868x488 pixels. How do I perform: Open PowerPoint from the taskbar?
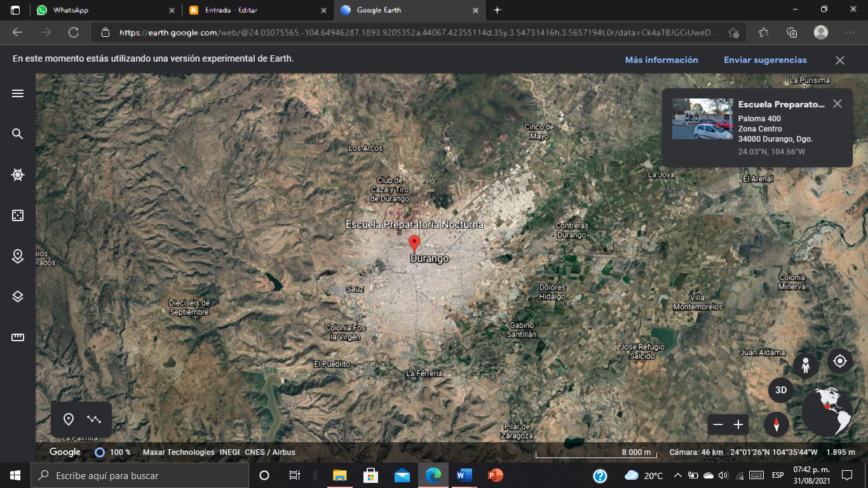pos(496,475)
